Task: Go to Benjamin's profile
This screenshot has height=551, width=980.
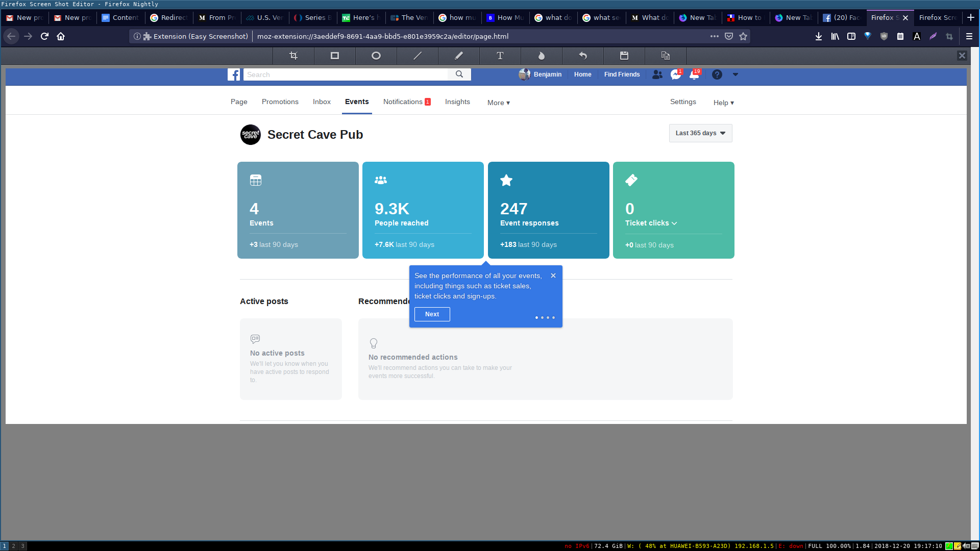Action: point(540,74)
